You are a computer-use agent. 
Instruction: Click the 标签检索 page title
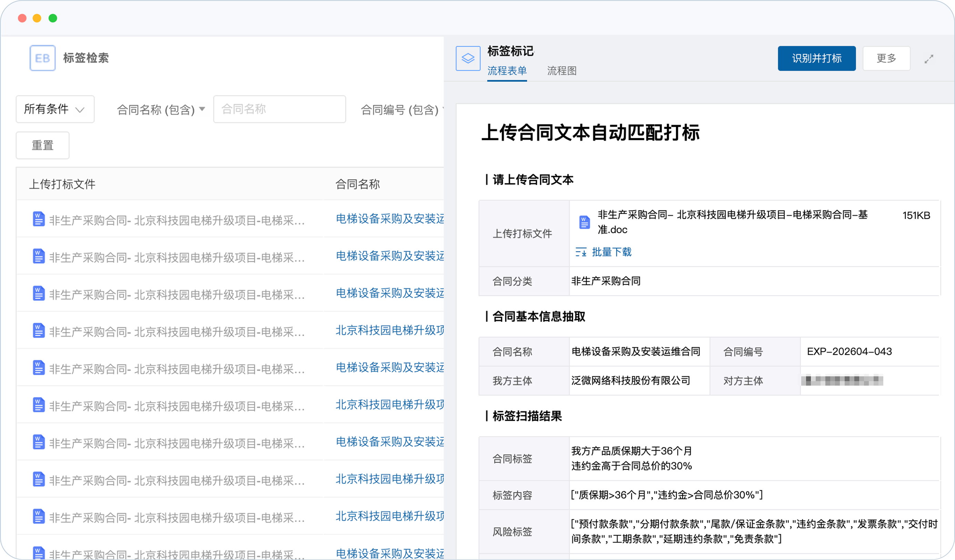[86, 58]
